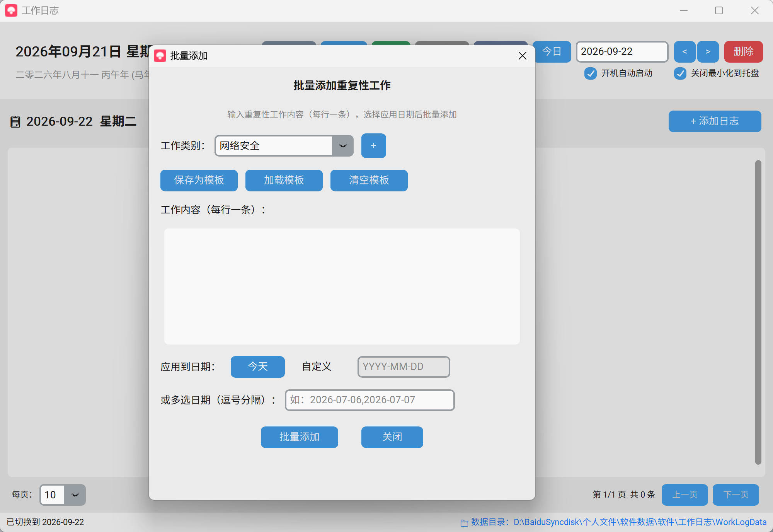Screen dimensions: 773x532
Task: Click the 批量添加 dialog title icon
Action: pos(160,56)
